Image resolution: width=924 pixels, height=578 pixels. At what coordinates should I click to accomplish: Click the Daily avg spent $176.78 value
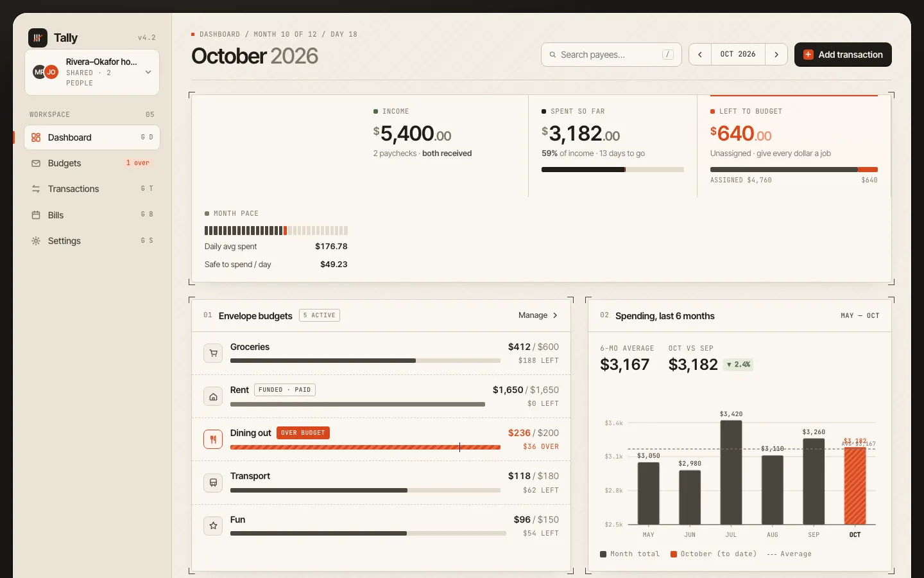point(331,247)
